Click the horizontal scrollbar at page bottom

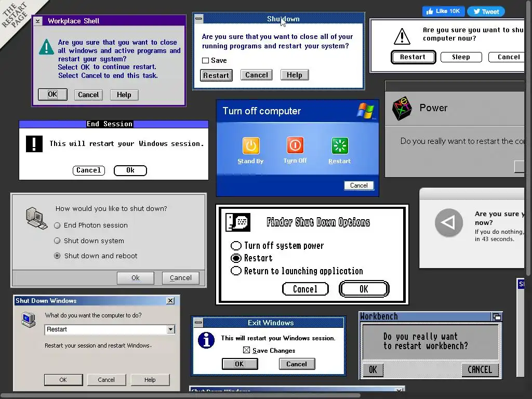(180, 395)
